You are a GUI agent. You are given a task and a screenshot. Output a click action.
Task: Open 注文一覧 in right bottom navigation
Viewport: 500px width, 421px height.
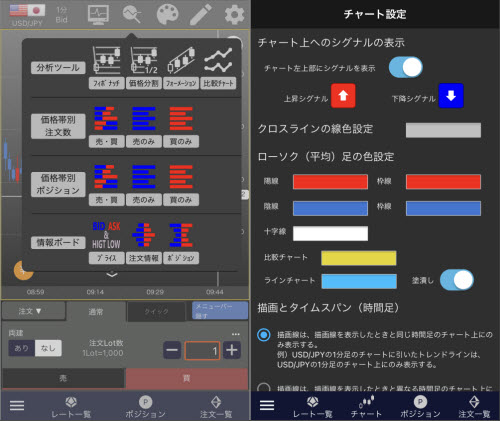pyautogui.click(x=474, y=407)
